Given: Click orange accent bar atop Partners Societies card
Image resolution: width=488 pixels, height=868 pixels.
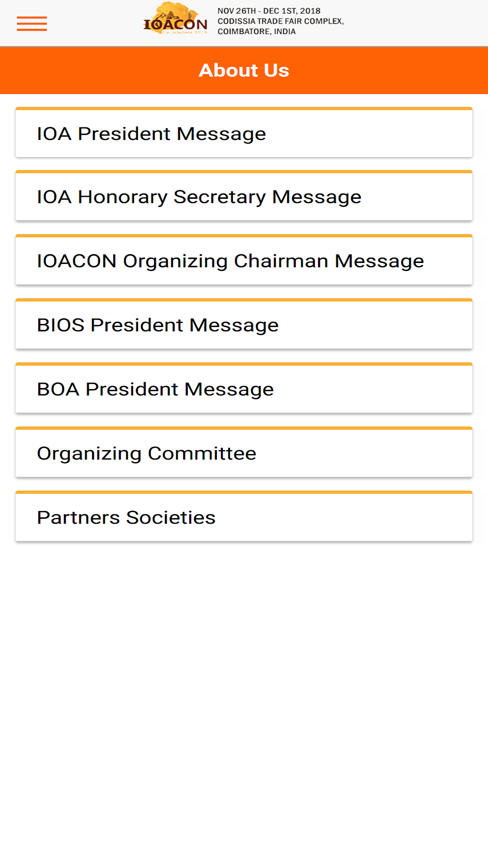Looking at the screenshot, I should click(x=244, y=492).
